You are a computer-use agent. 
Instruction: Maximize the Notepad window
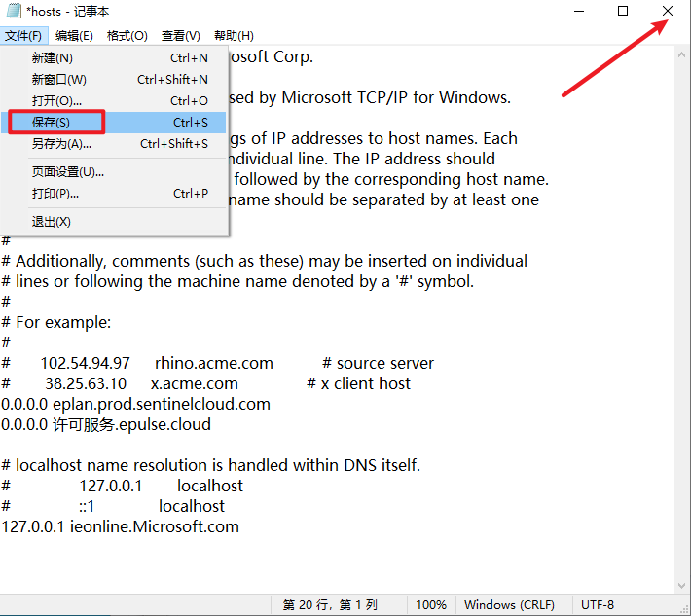[623, 11]
